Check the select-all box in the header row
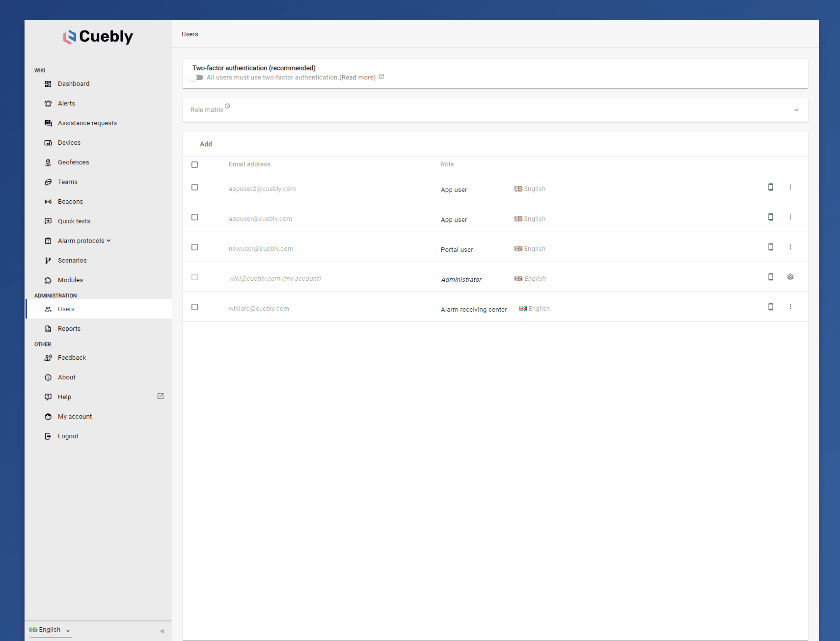 point(194,164)
